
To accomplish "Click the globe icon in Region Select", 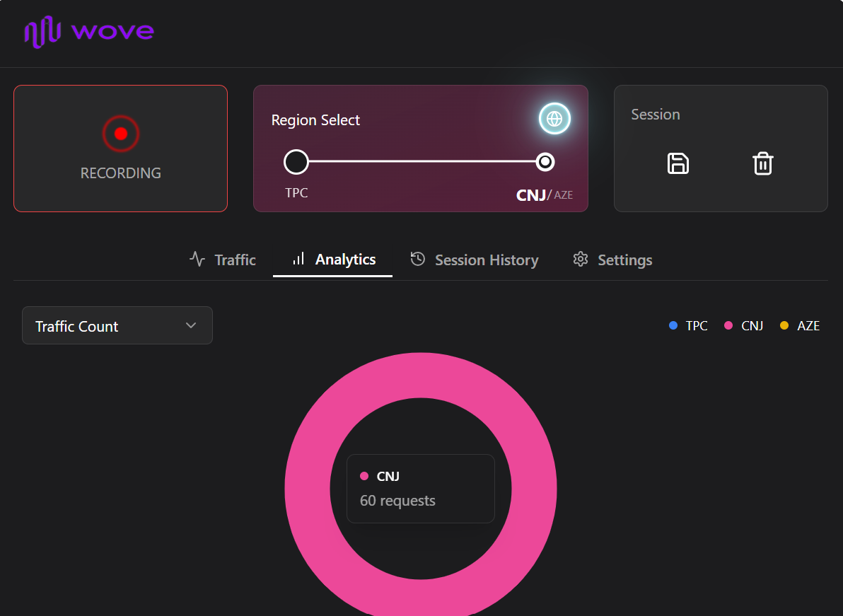I will click(554, 118).
